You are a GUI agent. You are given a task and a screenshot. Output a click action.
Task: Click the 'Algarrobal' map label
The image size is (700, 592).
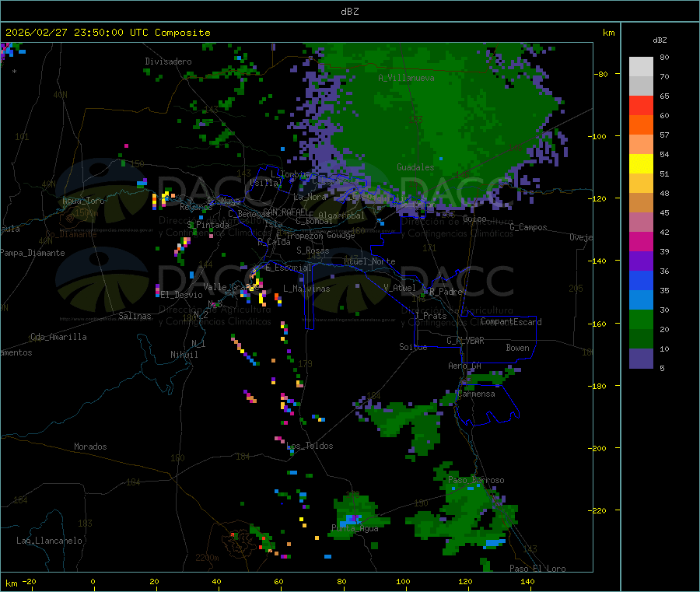click(x=341, y=215)
